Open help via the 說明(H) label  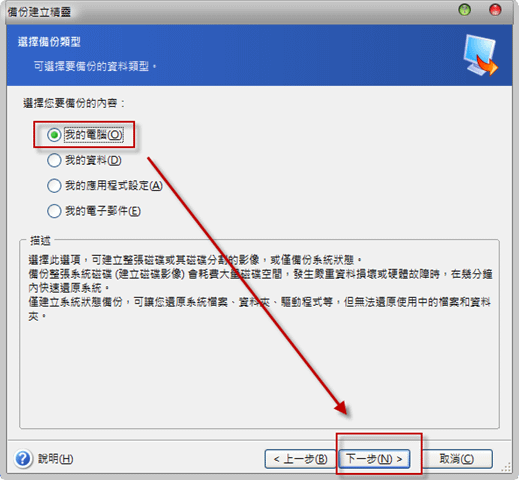click(x=55, y=459)
